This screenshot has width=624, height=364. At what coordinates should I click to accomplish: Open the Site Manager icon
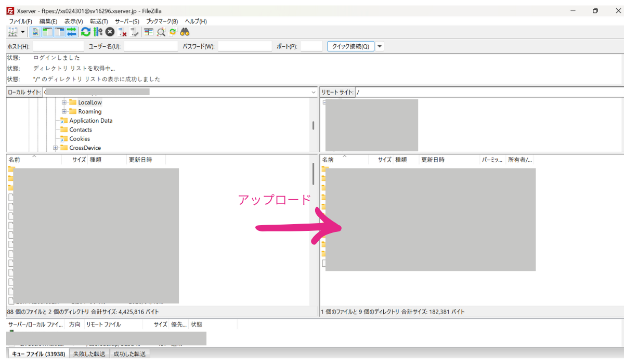13,32
